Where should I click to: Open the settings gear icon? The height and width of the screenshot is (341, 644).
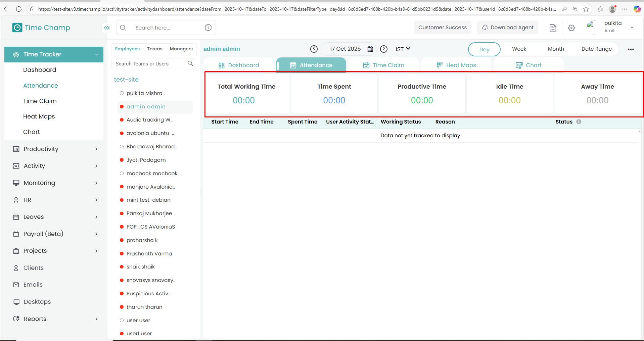point(571,28)
